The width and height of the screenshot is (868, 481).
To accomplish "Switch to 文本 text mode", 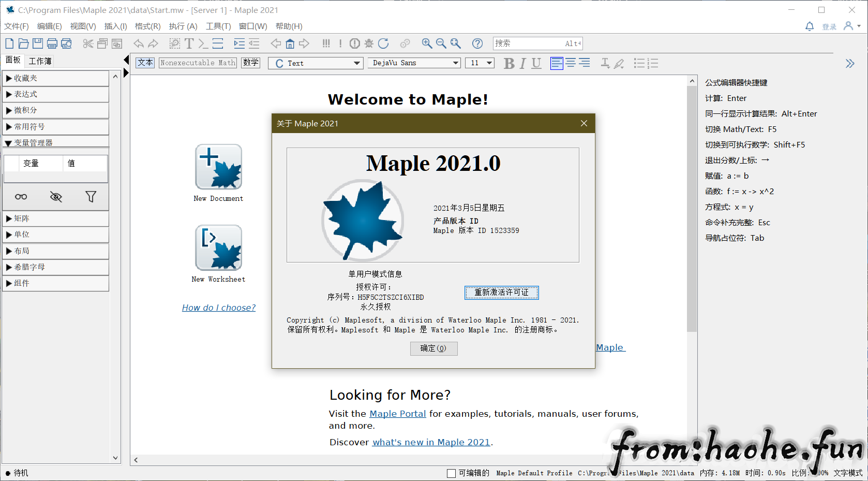I will [x=145, y=63].
